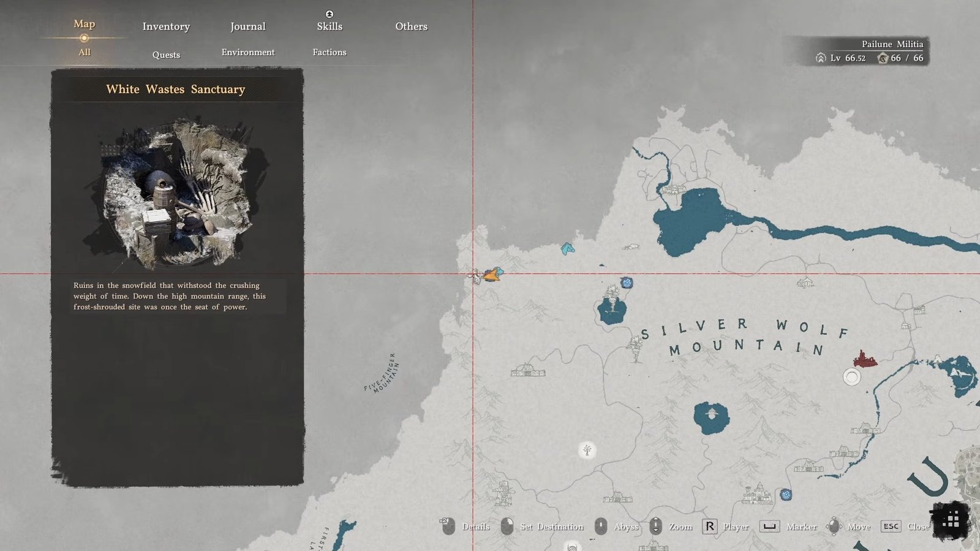This screenshot has width=980, height=551.
Task: Open the Inventory tab
Action: pyautogui.click(x=166, y=26)
